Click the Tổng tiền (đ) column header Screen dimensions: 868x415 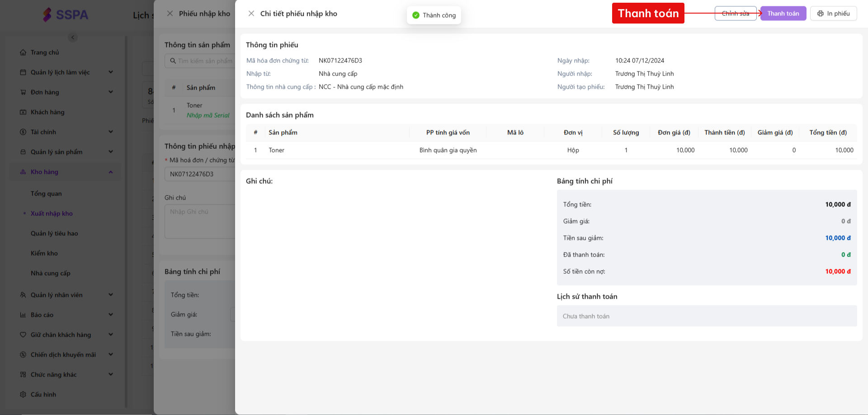coord(828,133)
